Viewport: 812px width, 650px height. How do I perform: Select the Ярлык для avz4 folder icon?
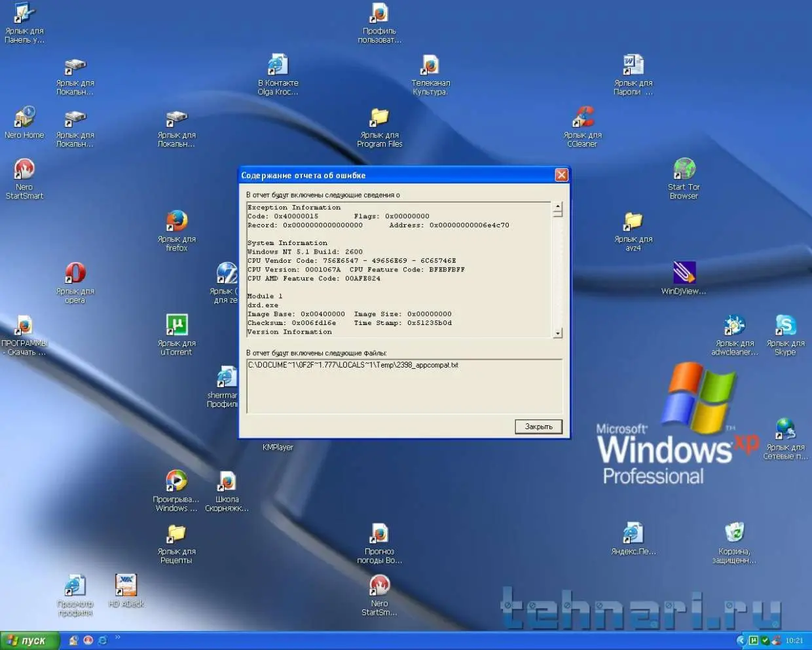(x=633, y=231)
